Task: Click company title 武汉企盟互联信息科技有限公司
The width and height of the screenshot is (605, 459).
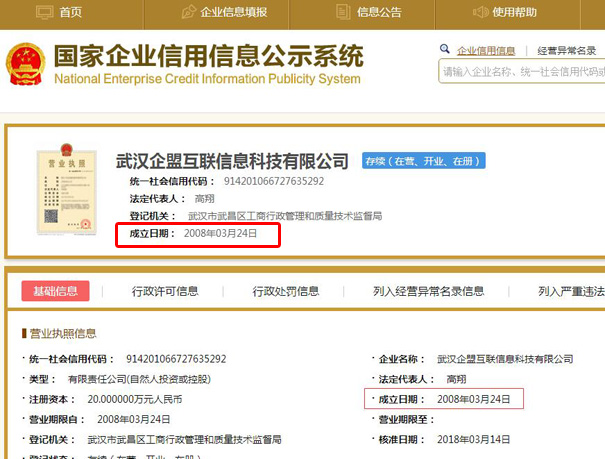Action: [232, 161]
